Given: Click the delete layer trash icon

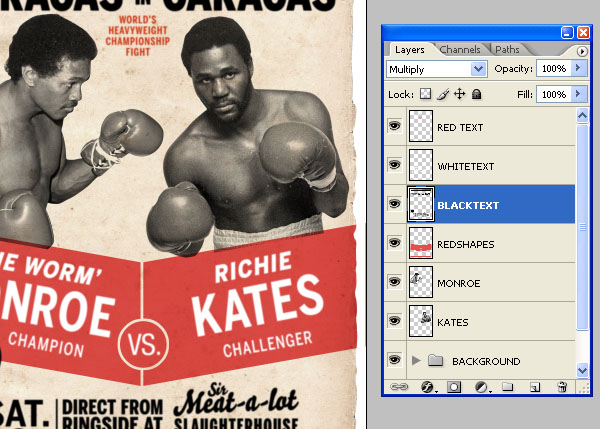Looking at the screenshot, I should pos(562,386).
